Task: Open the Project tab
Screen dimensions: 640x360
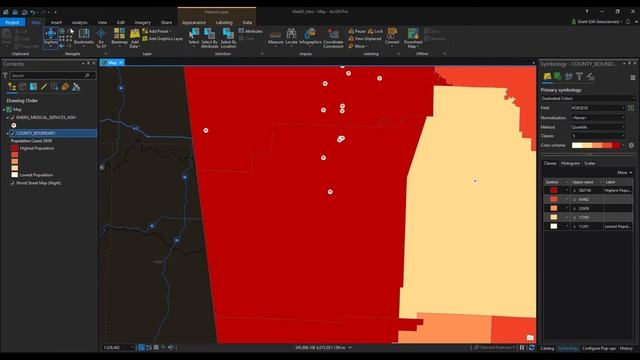Action: pos(12,22)
